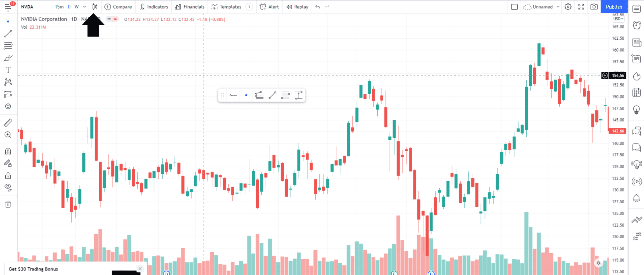Open the Notifications bell icon

click(636, 198)
